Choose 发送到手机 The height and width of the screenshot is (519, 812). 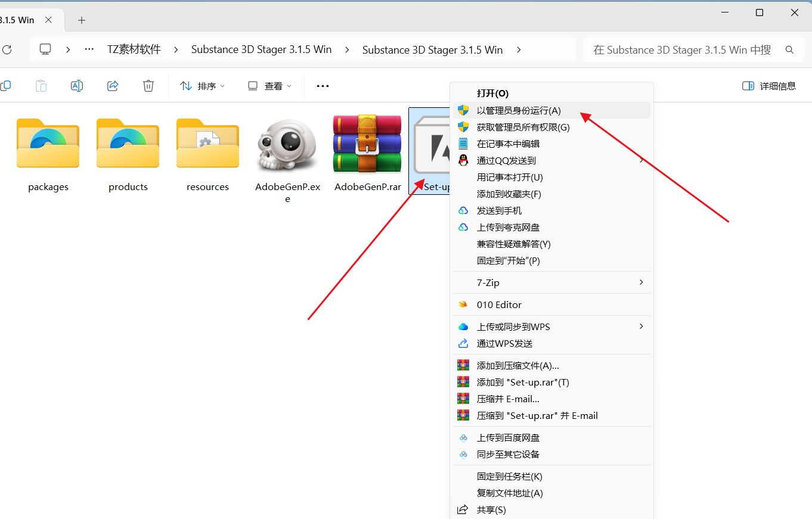551,210
